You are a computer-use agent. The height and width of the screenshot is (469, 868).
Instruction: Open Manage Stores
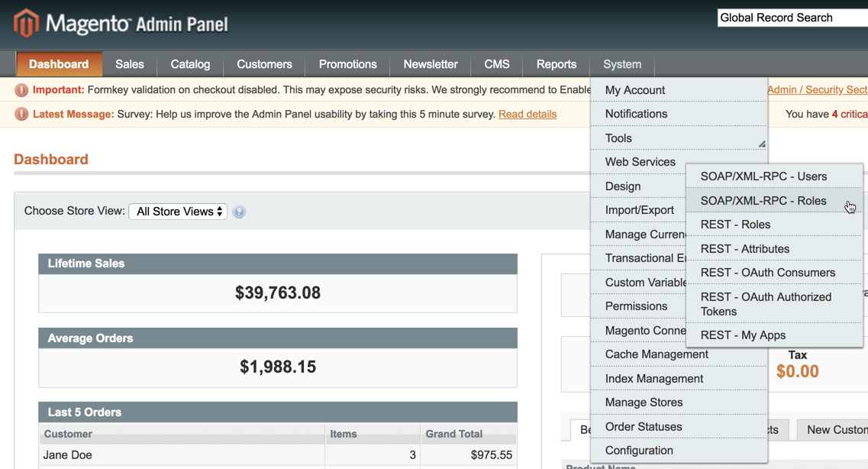679,403
